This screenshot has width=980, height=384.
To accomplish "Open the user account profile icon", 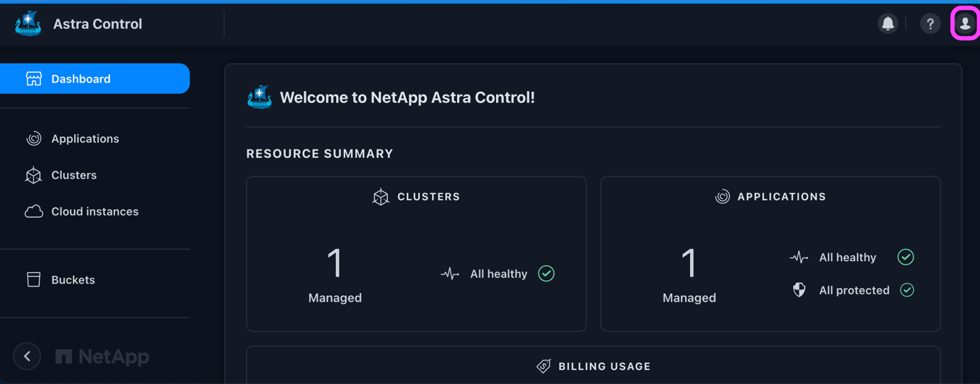I will pos(965,23).
